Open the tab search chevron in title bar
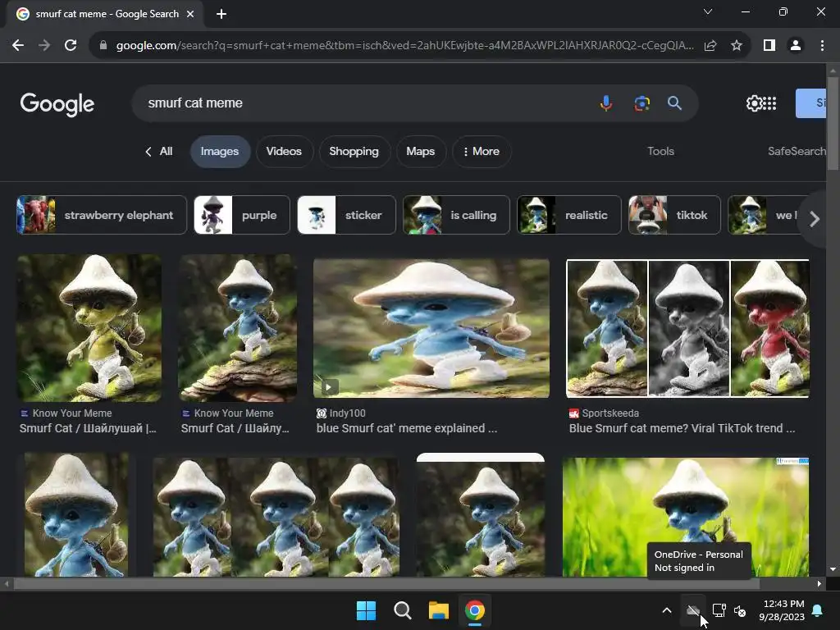 (708, 11)
